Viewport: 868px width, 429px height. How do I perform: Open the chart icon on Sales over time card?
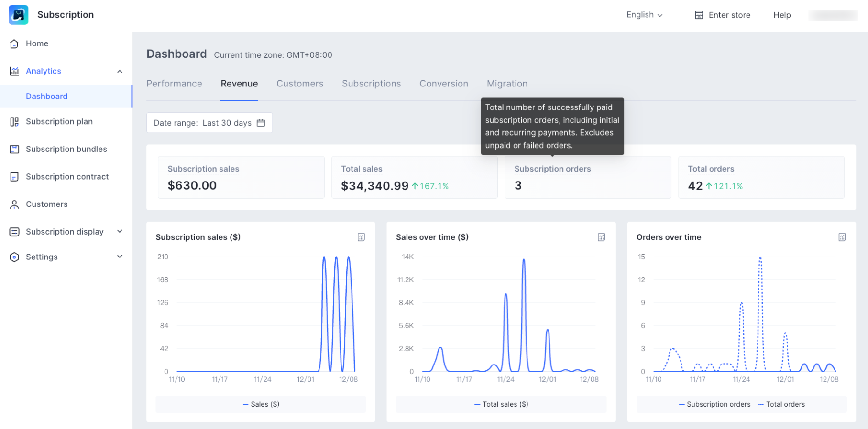602,237
